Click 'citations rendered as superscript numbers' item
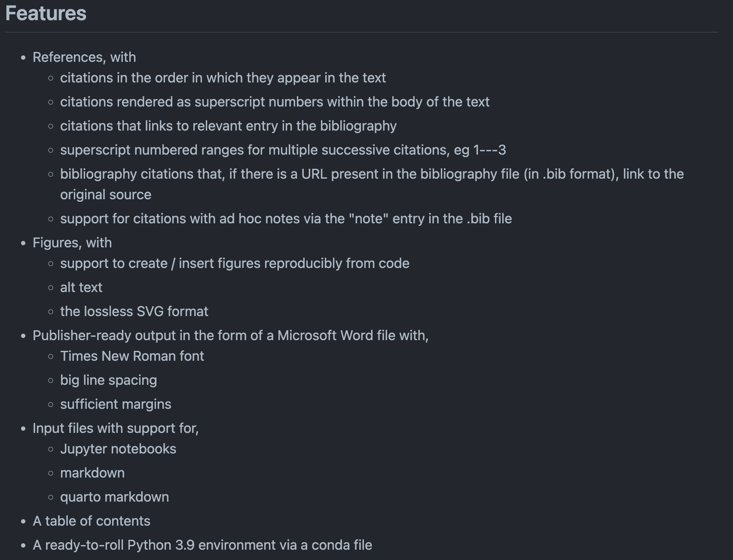 click(275, 102)
